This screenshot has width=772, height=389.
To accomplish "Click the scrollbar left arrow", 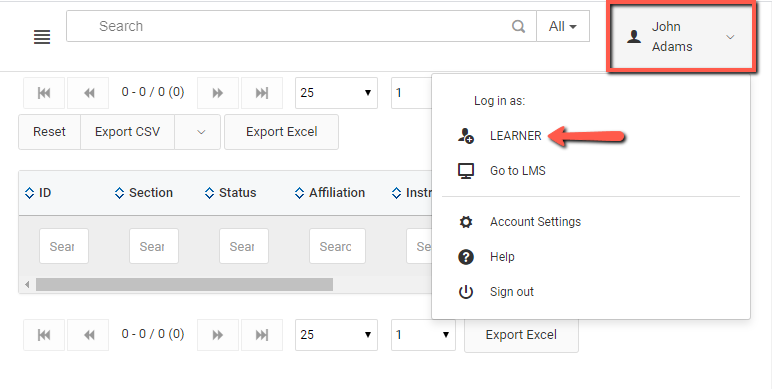I will [27, 285].
